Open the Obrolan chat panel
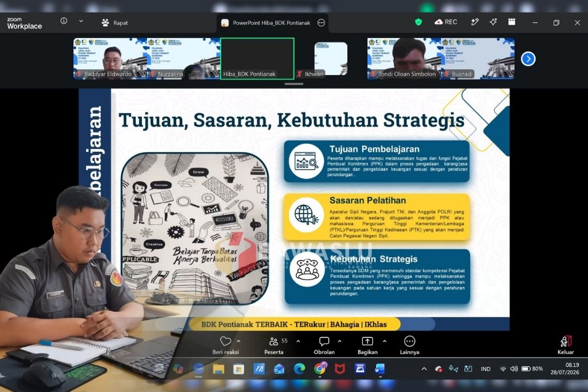 tap(324, 341)
